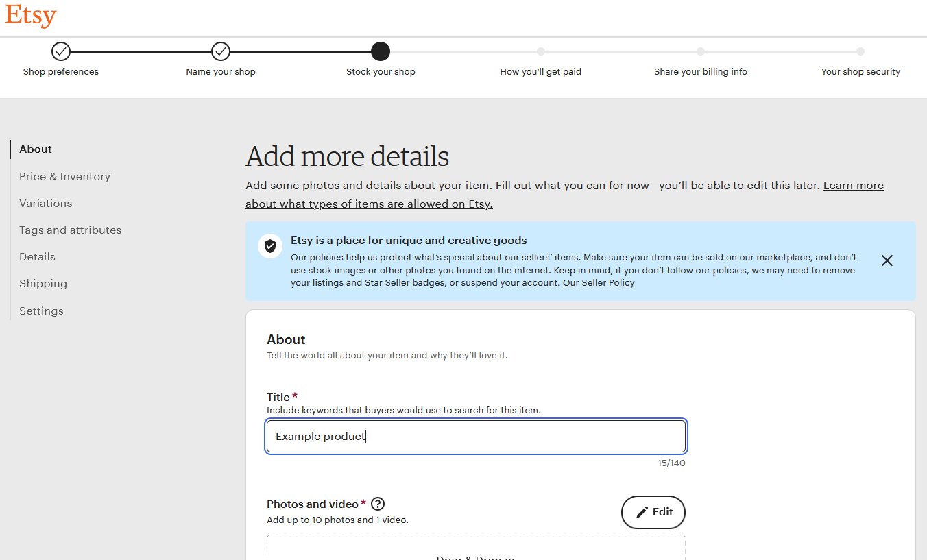This screenshot has width=927, height=560.
Task: Select Tags and attributes in sidebar
Action: [70, 230]
